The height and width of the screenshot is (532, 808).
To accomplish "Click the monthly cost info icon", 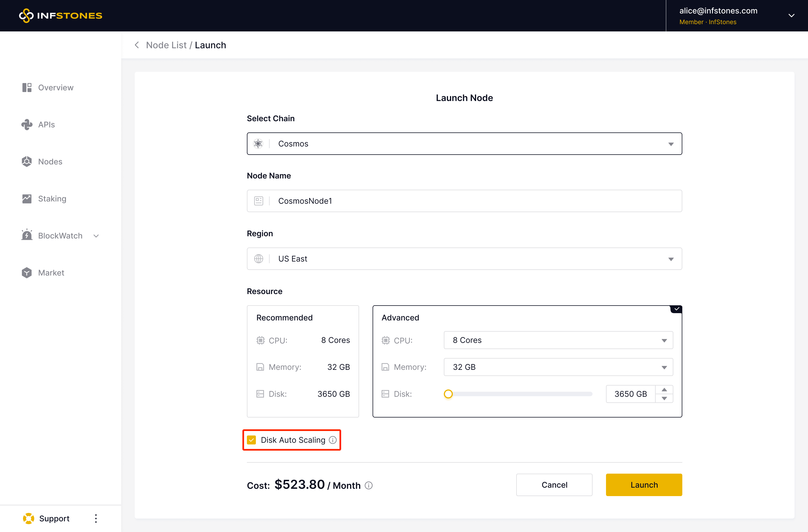I will point(369,485).
